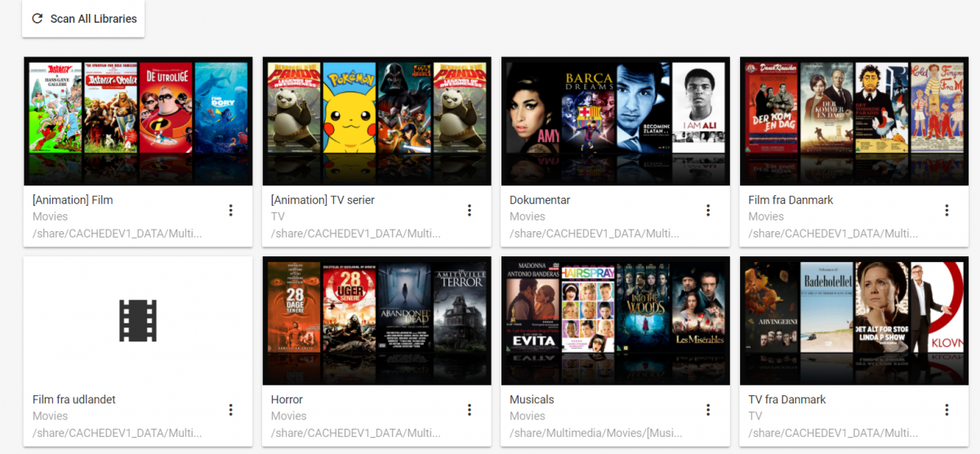The image size is (980, 454).
Task: Open options menu for [Animation] Film library
Action: [230, 210]
